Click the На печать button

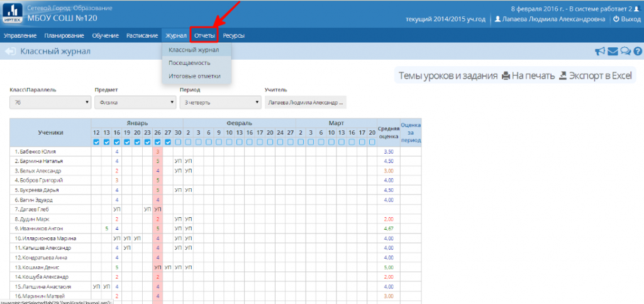[528, 76]
